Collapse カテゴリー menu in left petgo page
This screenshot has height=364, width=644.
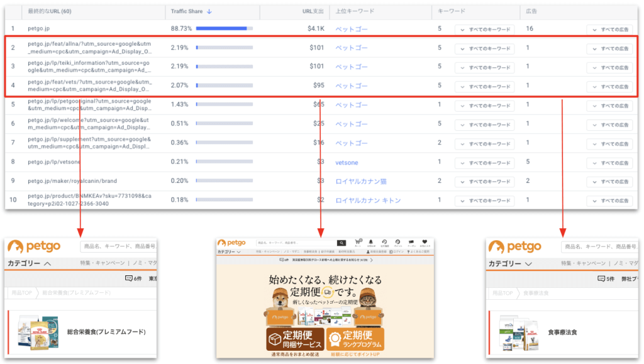point(30,263)
